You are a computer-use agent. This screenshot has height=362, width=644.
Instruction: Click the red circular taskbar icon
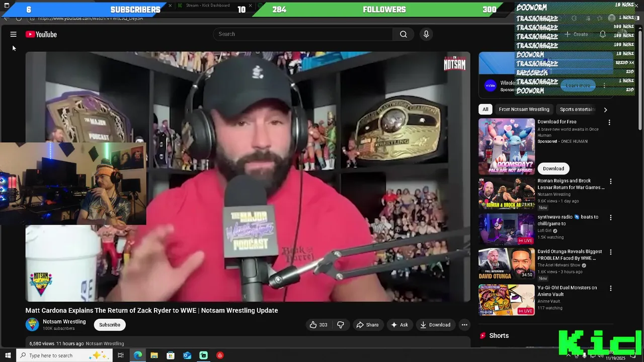(x=220, y=355)
